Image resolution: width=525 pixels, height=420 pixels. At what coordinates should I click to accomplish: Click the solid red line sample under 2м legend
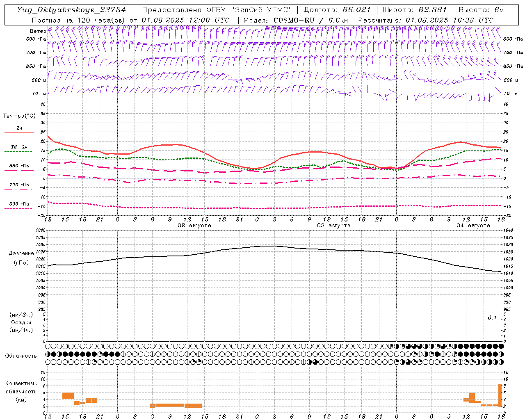[x=19, y=132]
